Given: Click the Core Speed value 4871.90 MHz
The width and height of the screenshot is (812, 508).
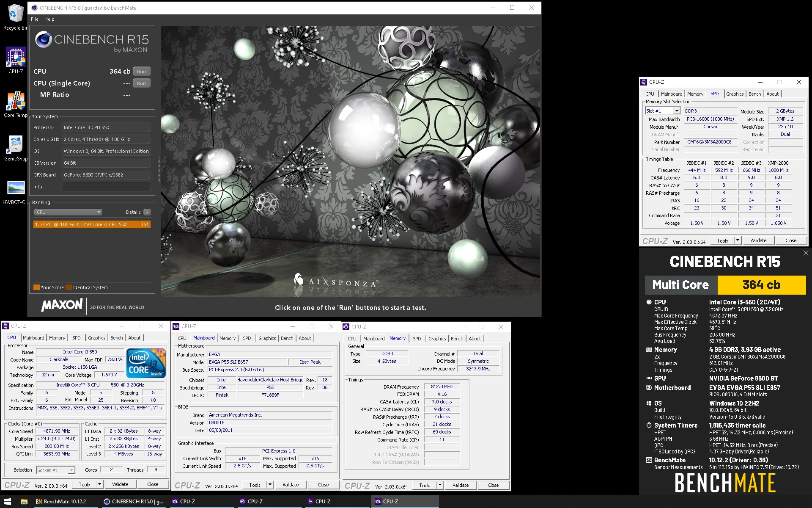Looking at the screenshot, I should point(57,431).
